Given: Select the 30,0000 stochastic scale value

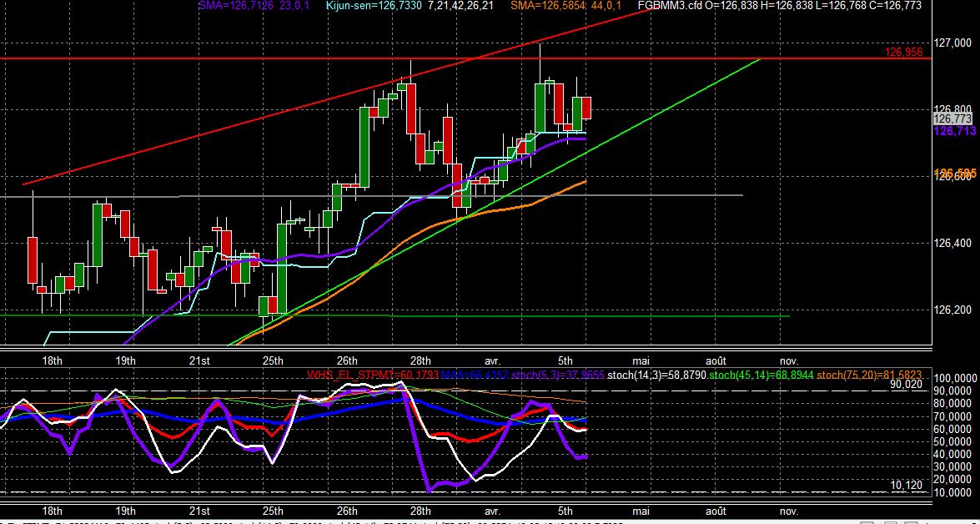Looking at the screenshot, I should click(x=953, y=466).
